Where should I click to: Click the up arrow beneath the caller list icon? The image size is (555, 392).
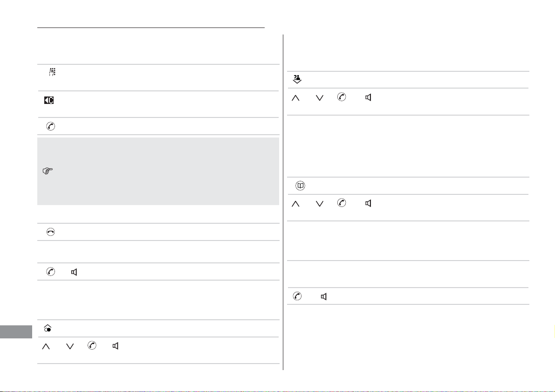coord(295,98)
